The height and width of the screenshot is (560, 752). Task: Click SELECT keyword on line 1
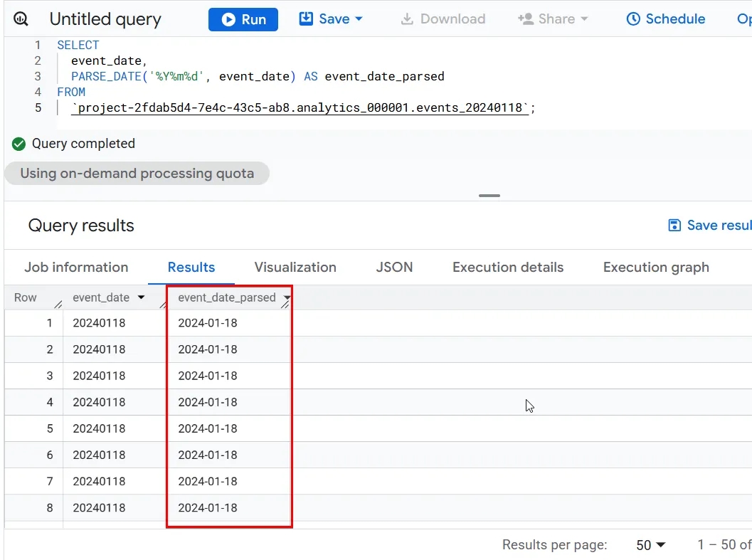pyautogui.click(x=78, y=45)
